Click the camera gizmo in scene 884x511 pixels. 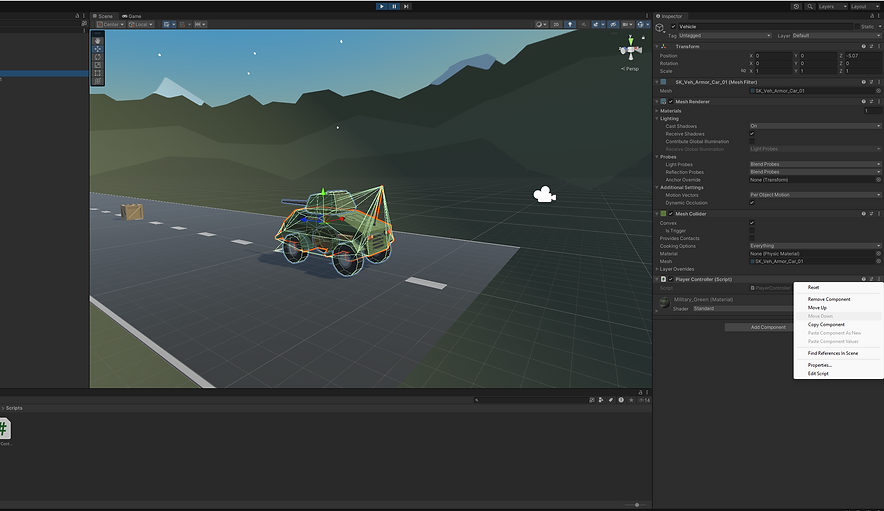tap(545, 195)
